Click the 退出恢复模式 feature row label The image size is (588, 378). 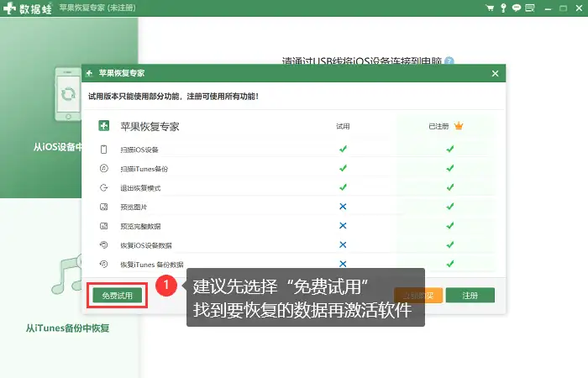tap(140, 188)
